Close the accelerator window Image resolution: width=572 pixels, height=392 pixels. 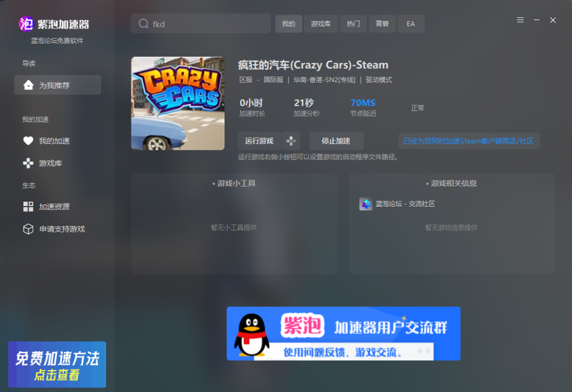pos(553,20)
